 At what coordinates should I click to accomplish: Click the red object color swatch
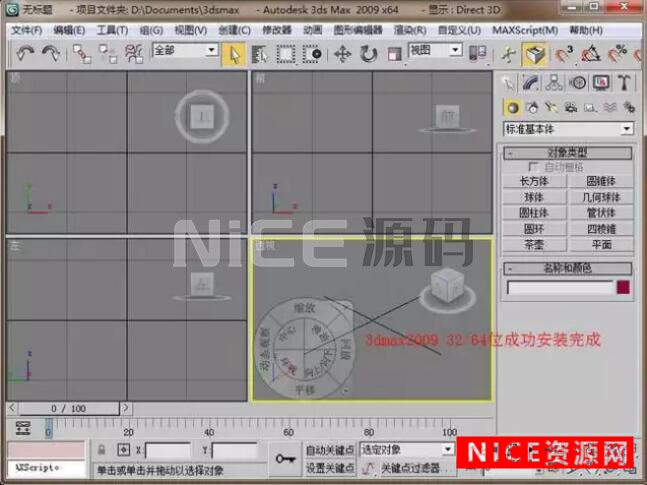point(624,288)
